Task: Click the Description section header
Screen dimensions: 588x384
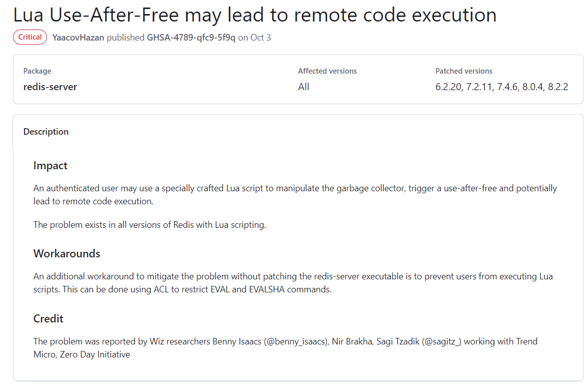Action: (46, 132)
